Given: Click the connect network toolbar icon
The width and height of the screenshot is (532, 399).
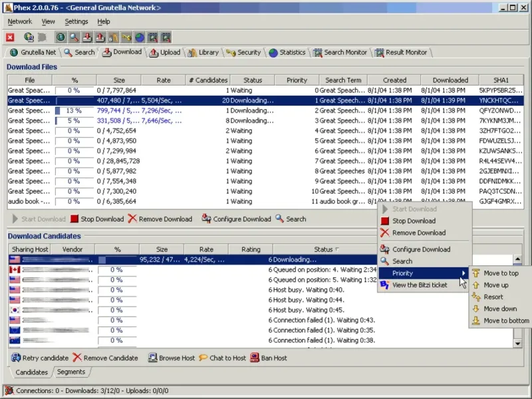Looking at the screenshot, I should 29,37.
